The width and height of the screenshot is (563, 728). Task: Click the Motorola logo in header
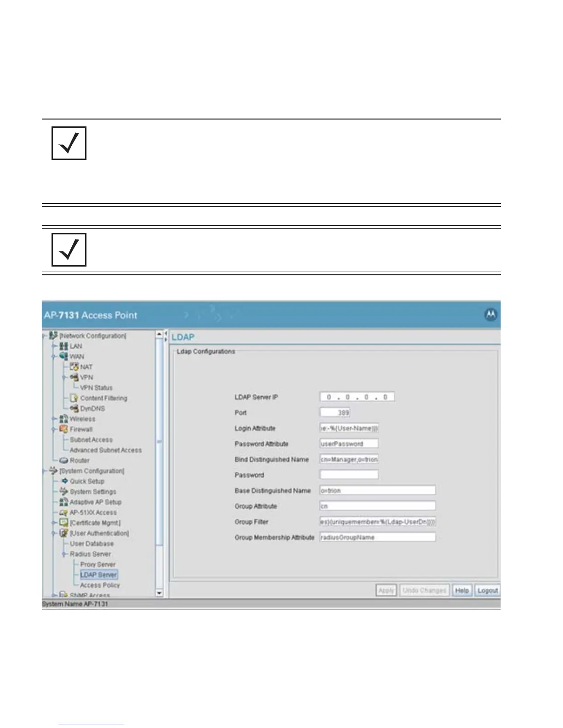491,315
